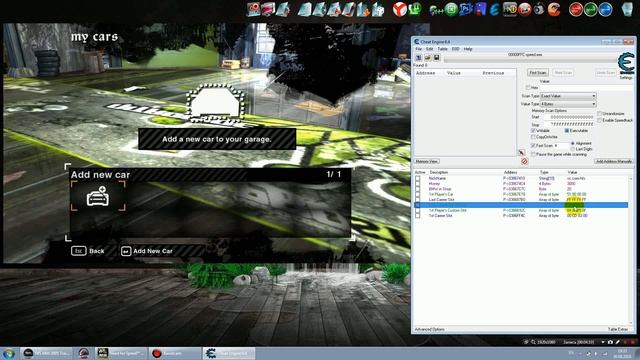Select the 1st Player's Car table row

(x=521, y=194)
